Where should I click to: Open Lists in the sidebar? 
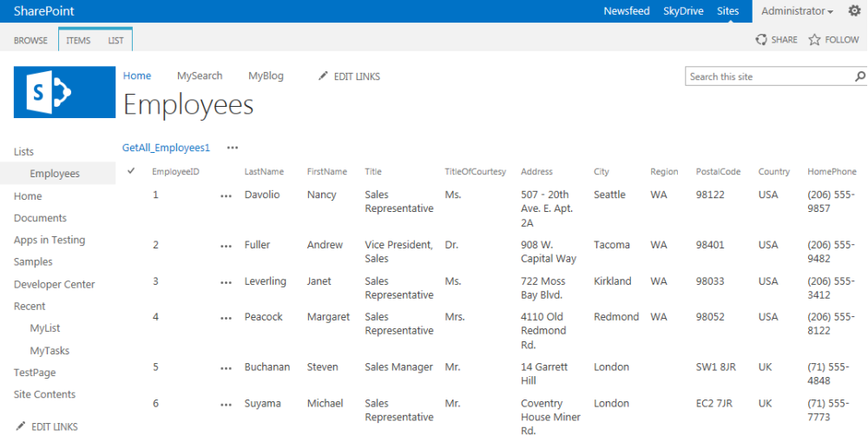coord(23,152)
